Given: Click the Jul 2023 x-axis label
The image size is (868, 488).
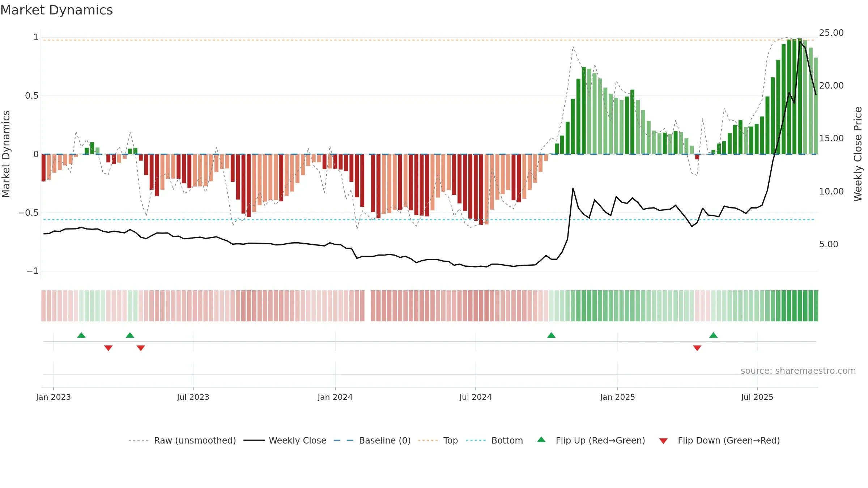Looking at the screenshot, I should coord(193,397).
